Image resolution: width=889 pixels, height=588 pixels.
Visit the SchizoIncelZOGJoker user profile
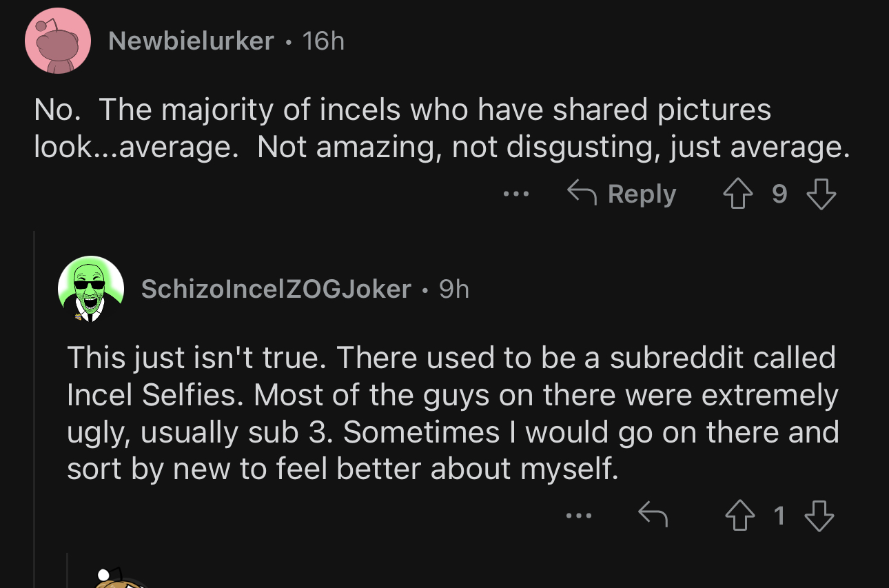(276, 290)
